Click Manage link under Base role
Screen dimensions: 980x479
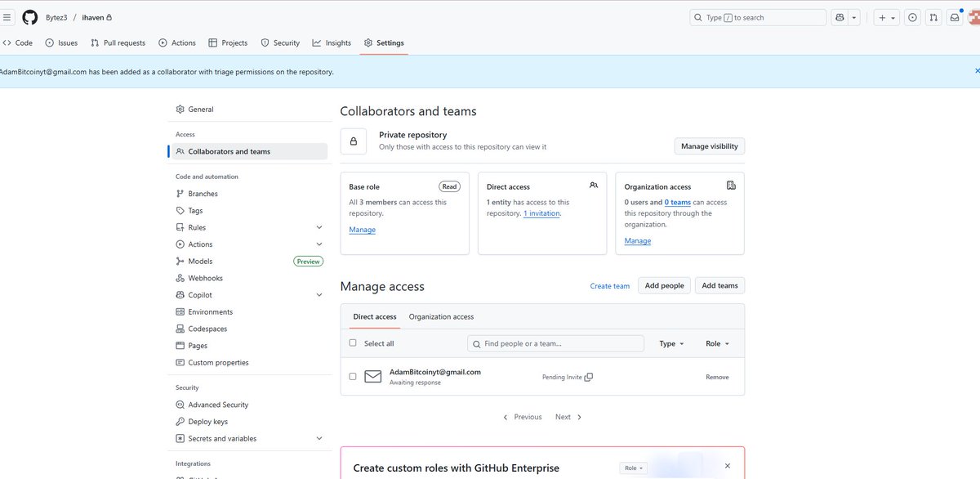click(362, 230)
